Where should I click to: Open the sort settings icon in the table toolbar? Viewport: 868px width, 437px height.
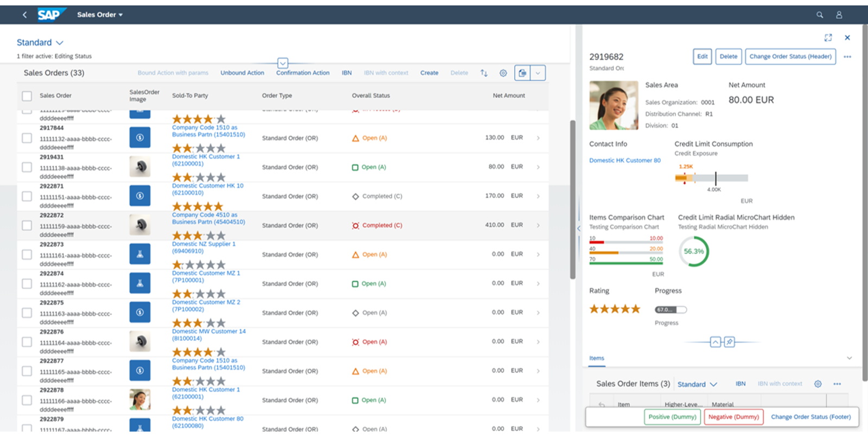coord(484,73)
